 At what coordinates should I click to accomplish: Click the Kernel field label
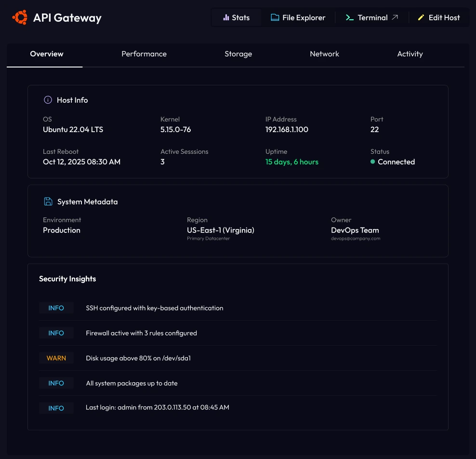point(170,119)
